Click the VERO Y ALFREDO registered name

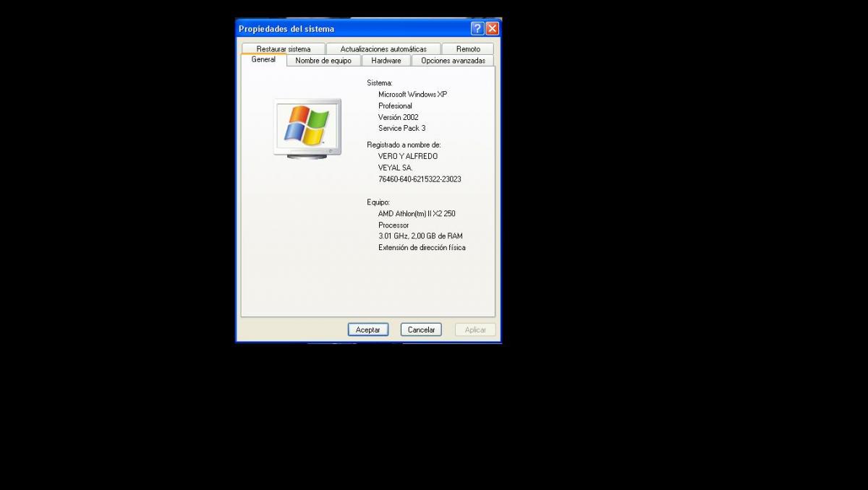(x=408, y=156)
